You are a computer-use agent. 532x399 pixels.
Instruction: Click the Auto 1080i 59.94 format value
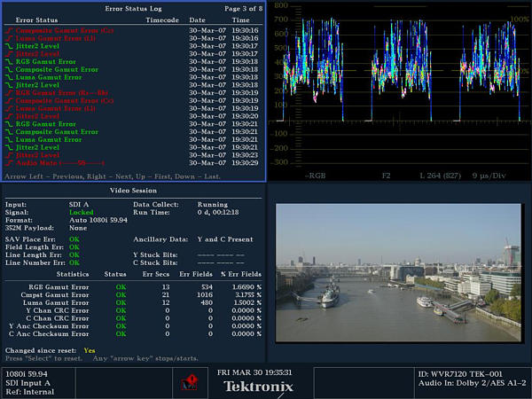pos(99,221)
